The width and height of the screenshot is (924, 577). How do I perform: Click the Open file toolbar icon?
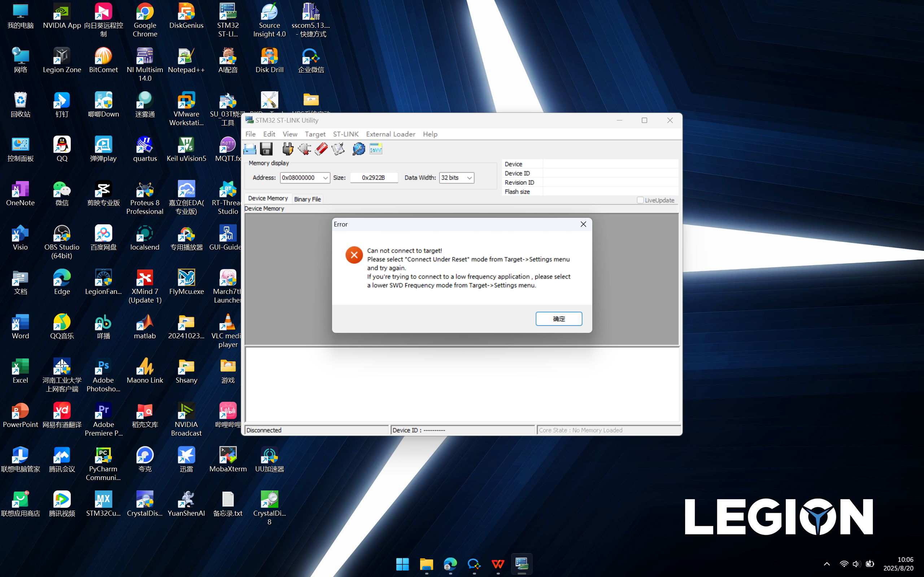click(250, 149)
